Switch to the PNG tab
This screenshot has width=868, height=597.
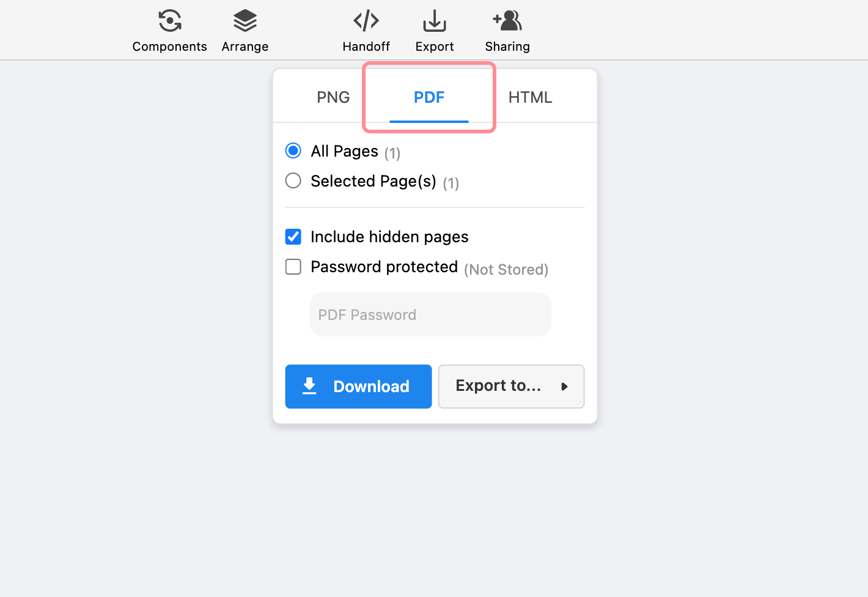333,97
